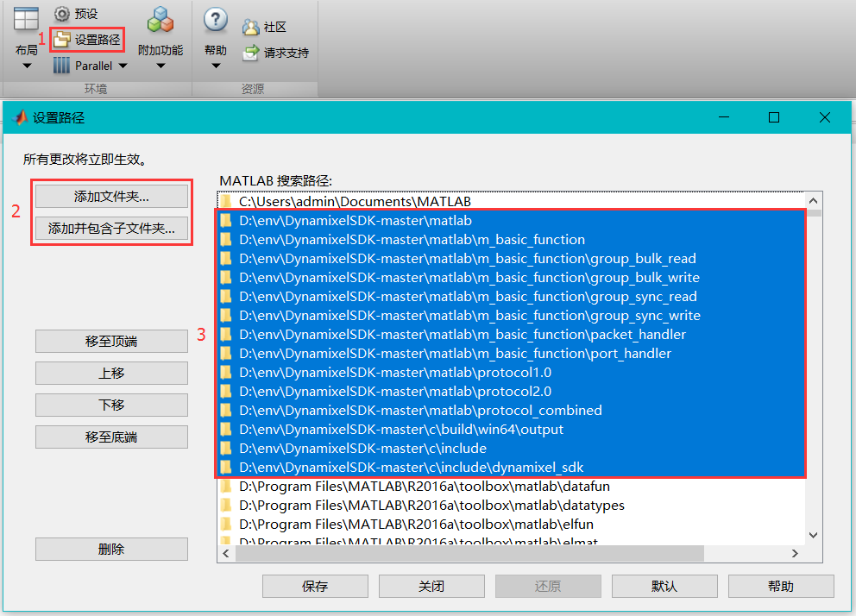The image size is (856, 616).
Task: Click the 请求支持 icon
Action: pos(250,53)
